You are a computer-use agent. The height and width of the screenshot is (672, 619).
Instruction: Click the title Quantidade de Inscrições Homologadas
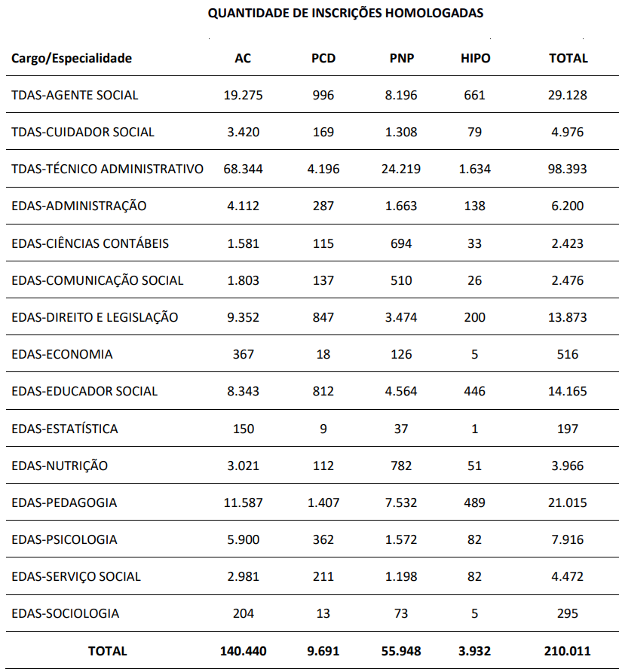pos(345,13)
